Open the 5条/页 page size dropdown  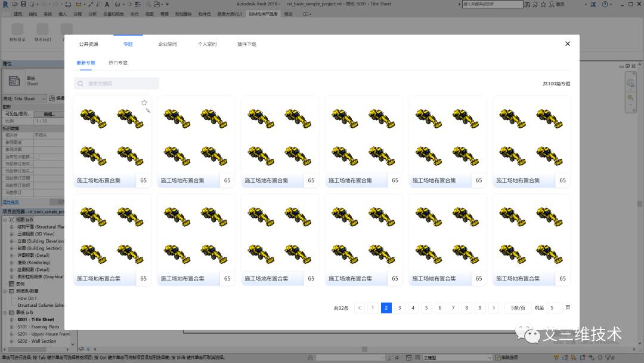click(518, 308)
